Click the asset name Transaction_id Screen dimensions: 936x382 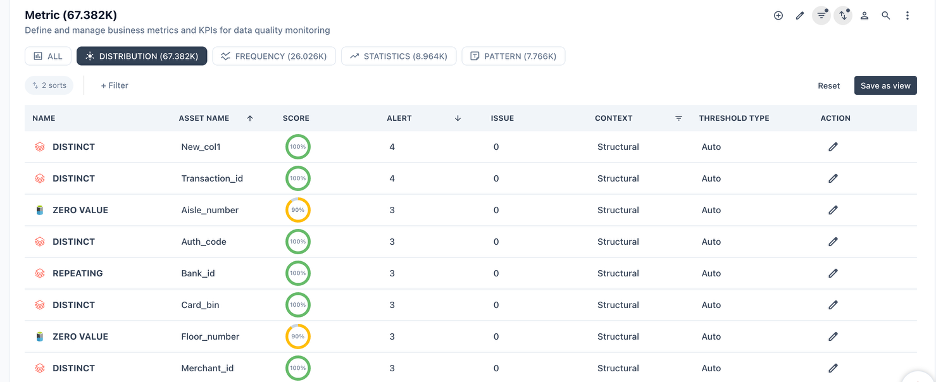[212, 178]
